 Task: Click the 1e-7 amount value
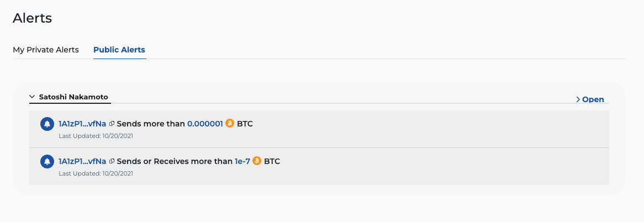pos(242,161)
